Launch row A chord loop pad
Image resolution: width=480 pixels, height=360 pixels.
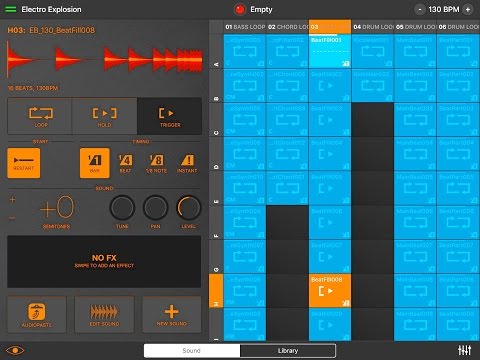[287, 51]
